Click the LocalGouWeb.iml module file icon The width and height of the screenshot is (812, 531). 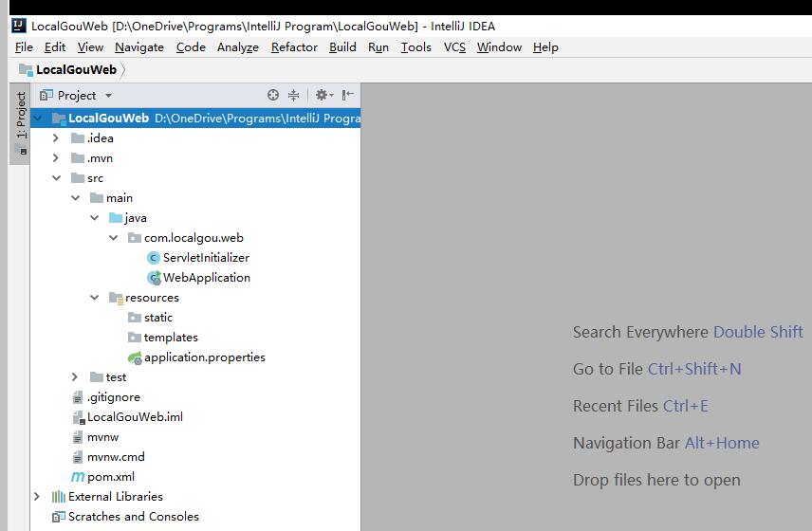pyautogui.click(x=78, y=417)
